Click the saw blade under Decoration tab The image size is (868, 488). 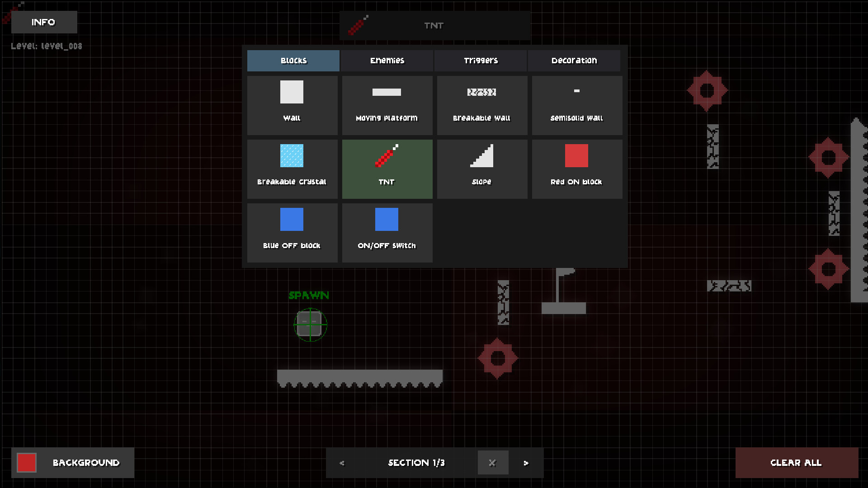point(707,91)
